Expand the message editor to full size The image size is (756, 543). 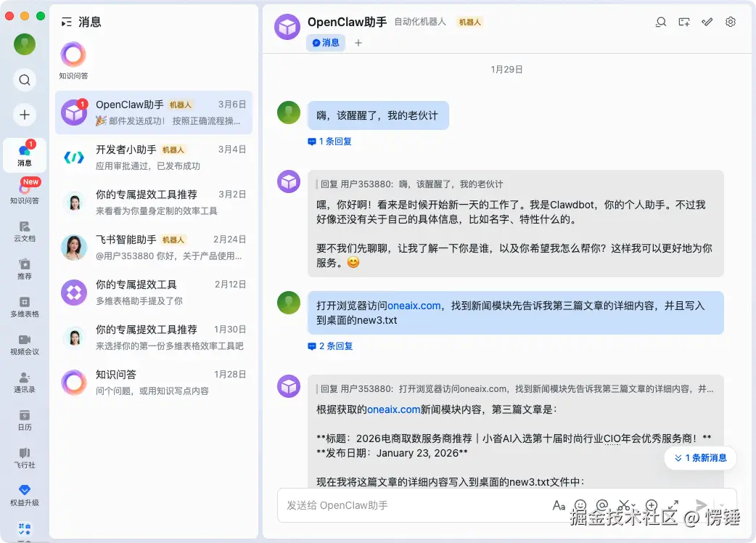[x=673, y=505]
